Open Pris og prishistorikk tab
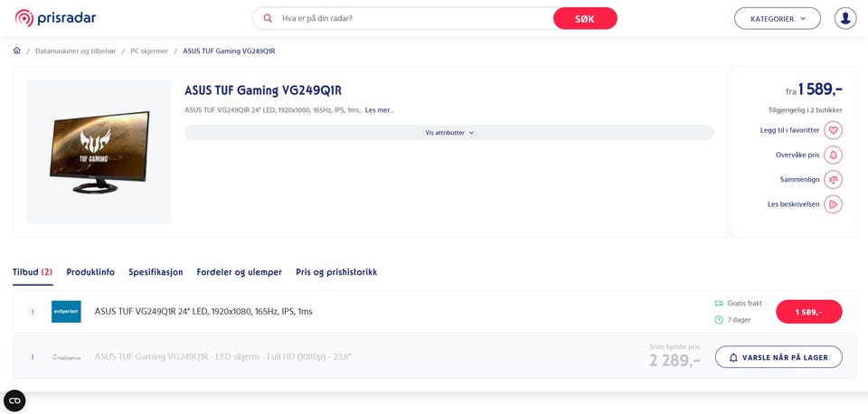 336,272
